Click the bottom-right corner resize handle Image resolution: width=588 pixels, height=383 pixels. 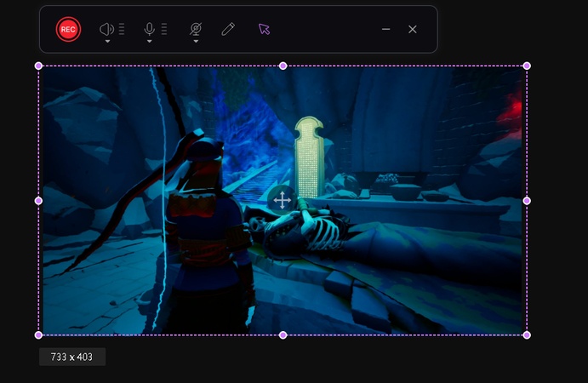coord(527,334)
